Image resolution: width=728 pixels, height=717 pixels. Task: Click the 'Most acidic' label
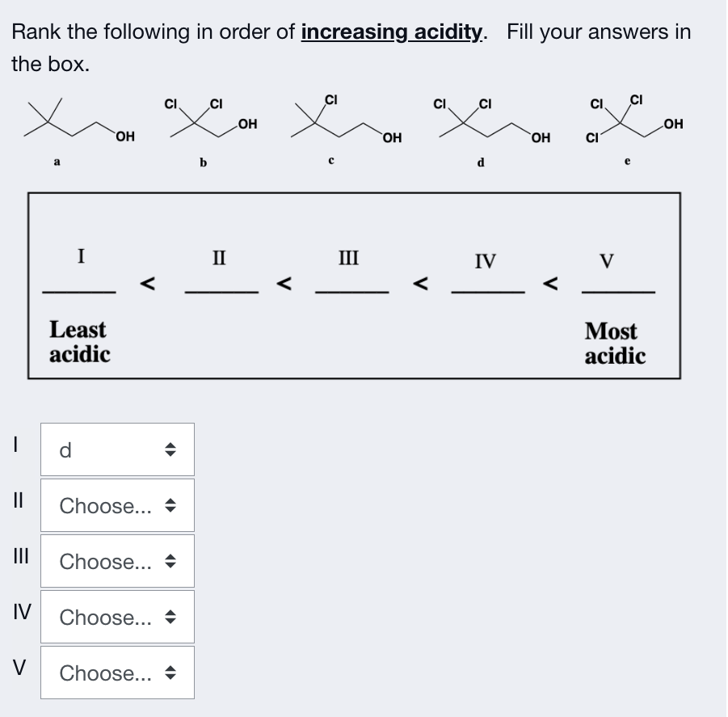pyautogui.click(x=615, y=340)
